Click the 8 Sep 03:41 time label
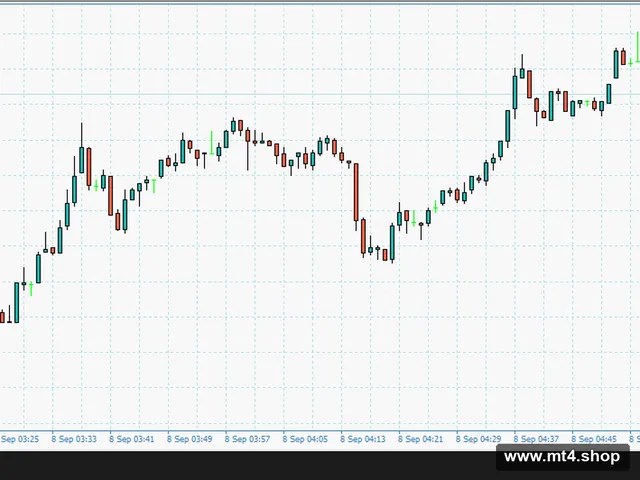This screenshot has width=640, height=480. click(131, 439)
